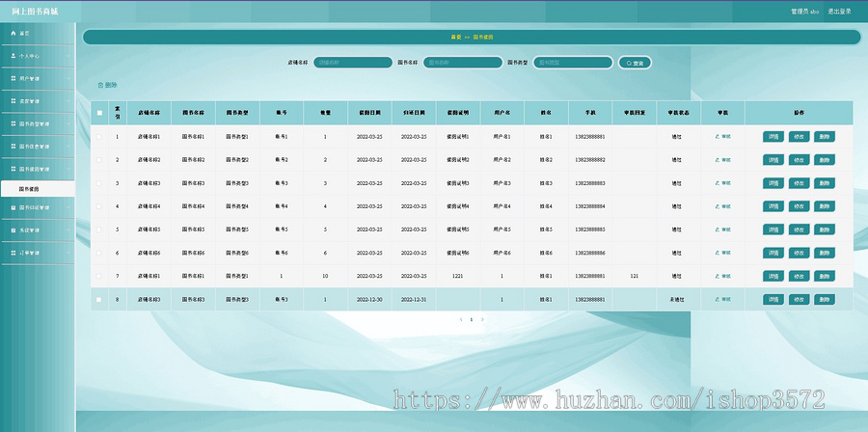This screenshot has height=432, width=868.
Task: Click the 图书类型 search input field
Action: (573, 63)
